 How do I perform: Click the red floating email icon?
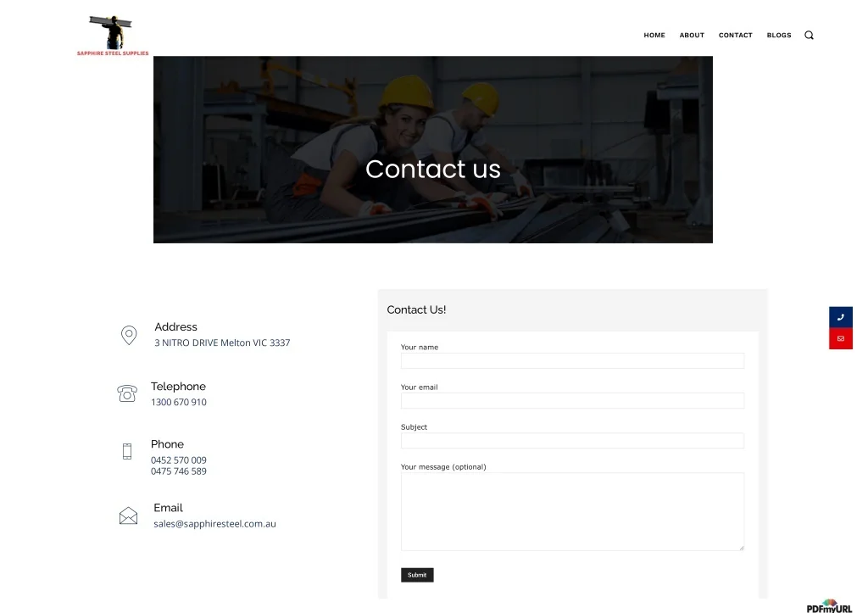tap(840, 338)
